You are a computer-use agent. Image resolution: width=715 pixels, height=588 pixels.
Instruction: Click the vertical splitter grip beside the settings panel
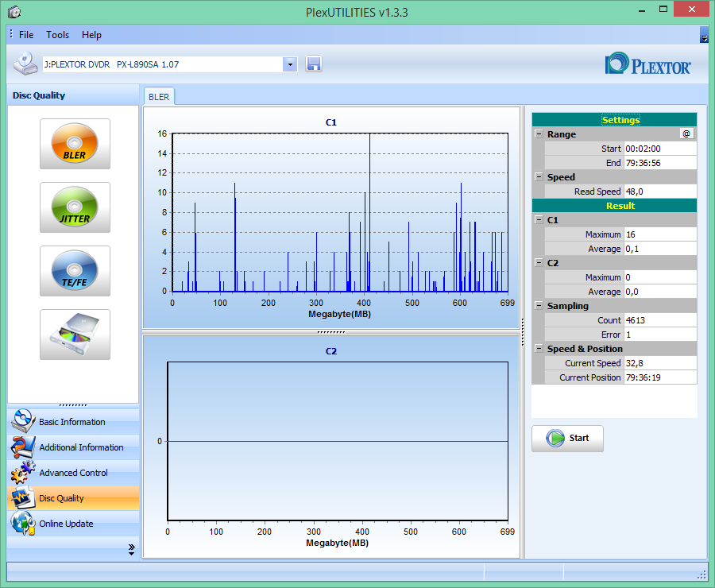[x=523, y=332]
